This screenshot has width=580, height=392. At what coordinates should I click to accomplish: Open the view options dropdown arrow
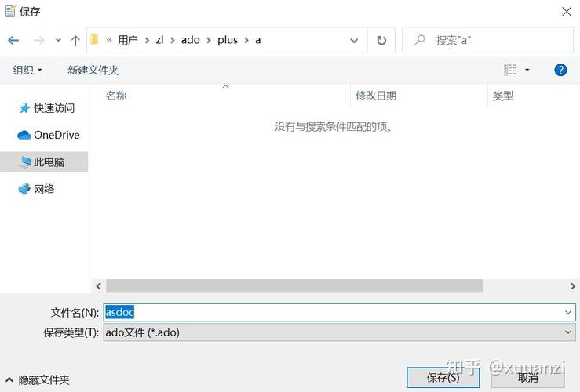click(x=527, y=70)
